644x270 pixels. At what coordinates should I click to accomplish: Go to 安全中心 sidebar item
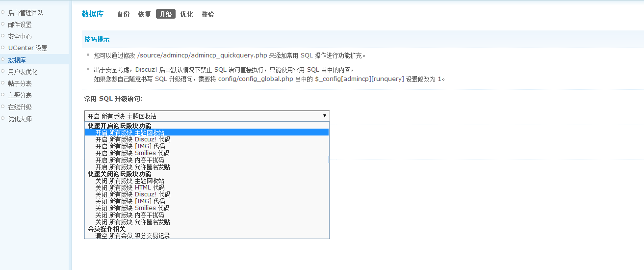pyautogui.click(x=20, y=36)
